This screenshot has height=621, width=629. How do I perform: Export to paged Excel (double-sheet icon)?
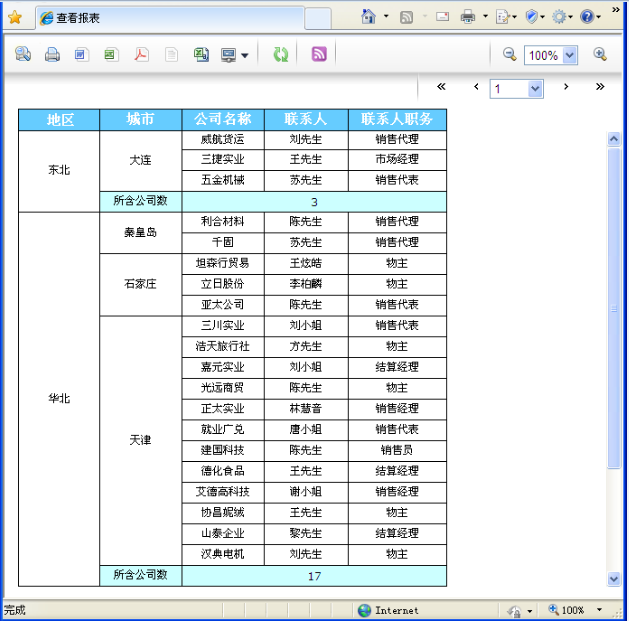[x=201, y=54]
